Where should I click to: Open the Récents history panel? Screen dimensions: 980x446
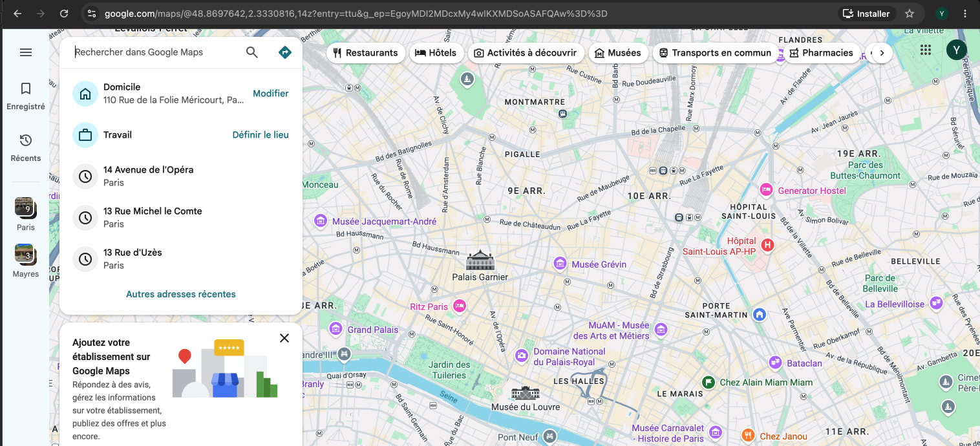pyautogui.click(x=26, y=147)
